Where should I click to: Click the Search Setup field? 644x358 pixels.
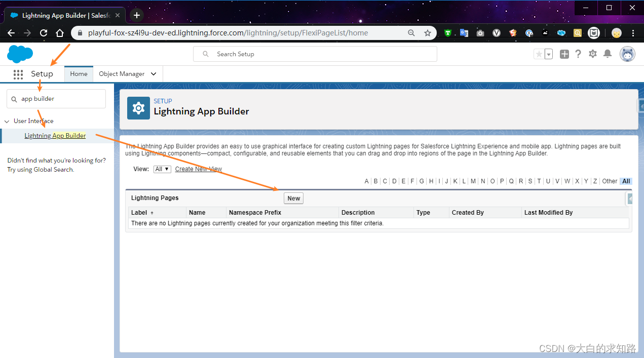(315, 54)
